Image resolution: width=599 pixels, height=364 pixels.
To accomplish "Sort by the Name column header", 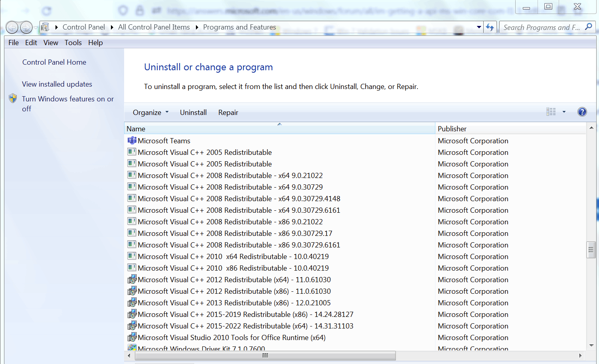I will (x=279, y=129).
